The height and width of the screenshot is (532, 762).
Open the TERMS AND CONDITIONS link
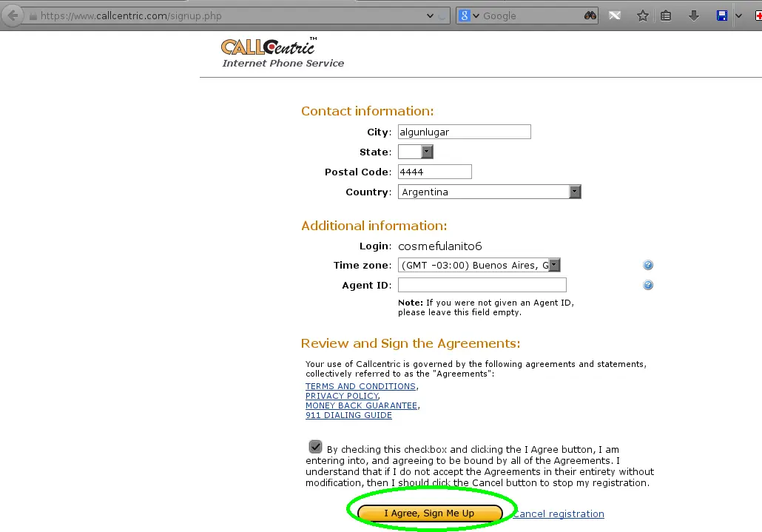pyautogui.click(x=360, y=385)
